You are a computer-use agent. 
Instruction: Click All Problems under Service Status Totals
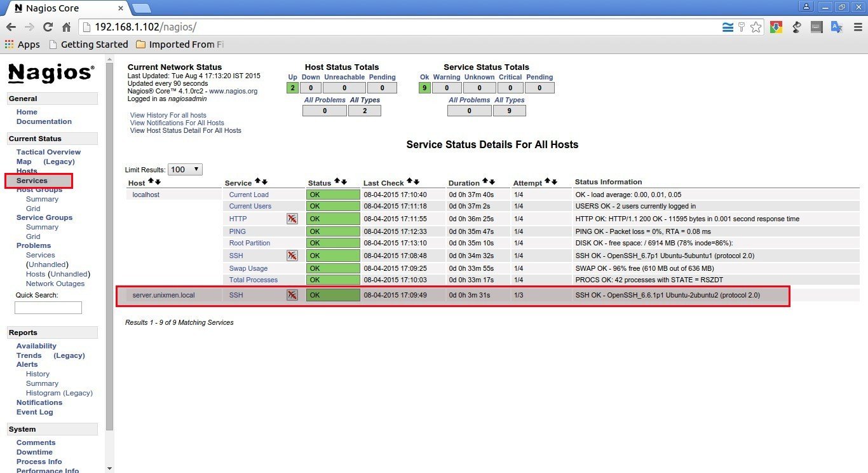point(470,100)
